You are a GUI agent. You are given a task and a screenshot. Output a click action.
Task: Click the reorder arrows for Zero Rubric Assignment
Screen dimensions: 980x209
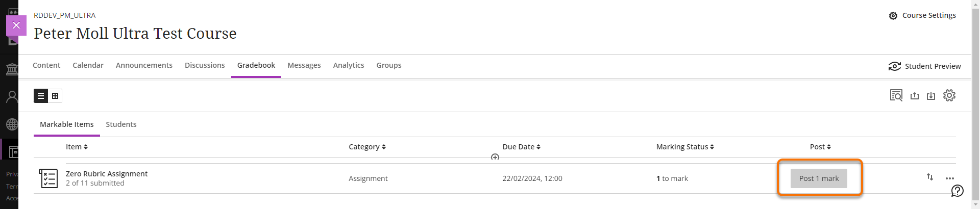point(930,177)
